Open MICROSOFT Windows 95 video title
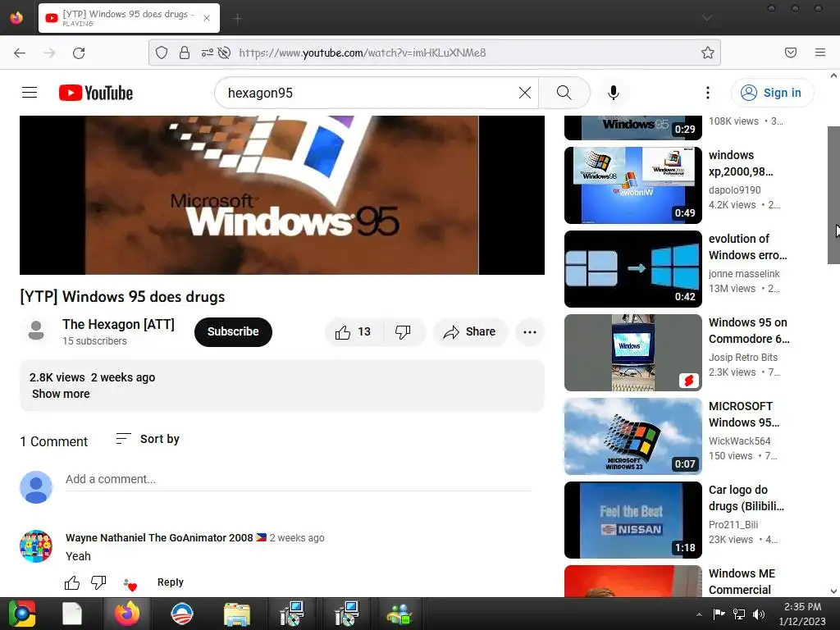This screenshot has height=630, width=840. pyautogui.click(x=744, y=414)
